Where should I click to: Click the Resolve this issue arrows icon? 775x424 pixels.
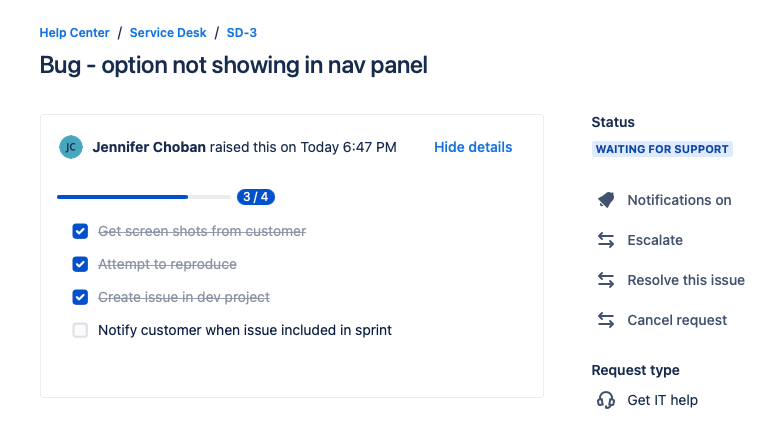pos(606,280)
